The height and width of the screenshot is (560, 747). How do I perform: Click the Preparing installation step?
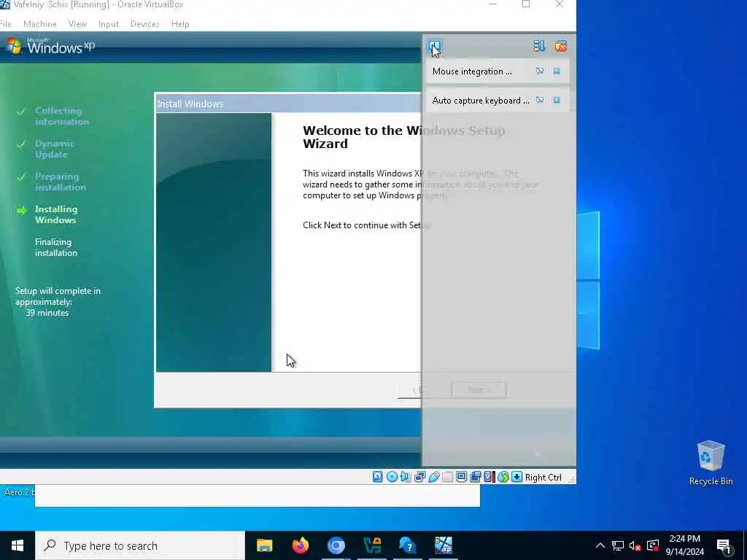coord(60,182)
